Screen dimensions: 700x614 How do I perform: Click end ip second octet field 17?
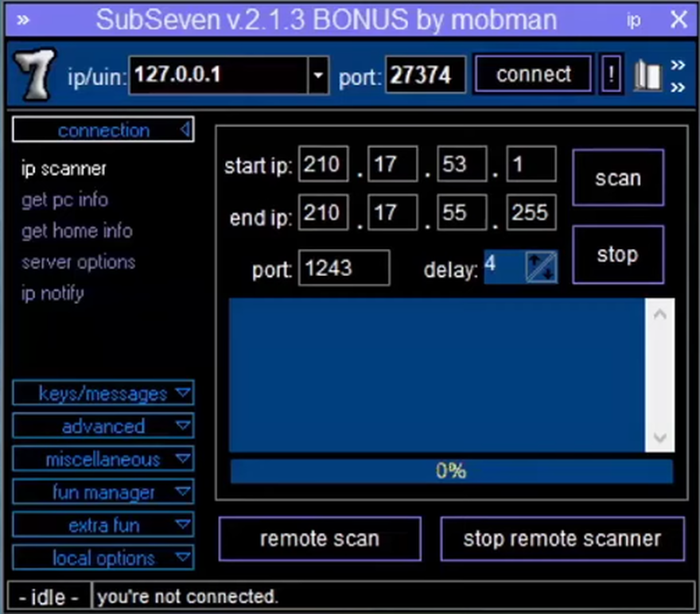(393, 212)
